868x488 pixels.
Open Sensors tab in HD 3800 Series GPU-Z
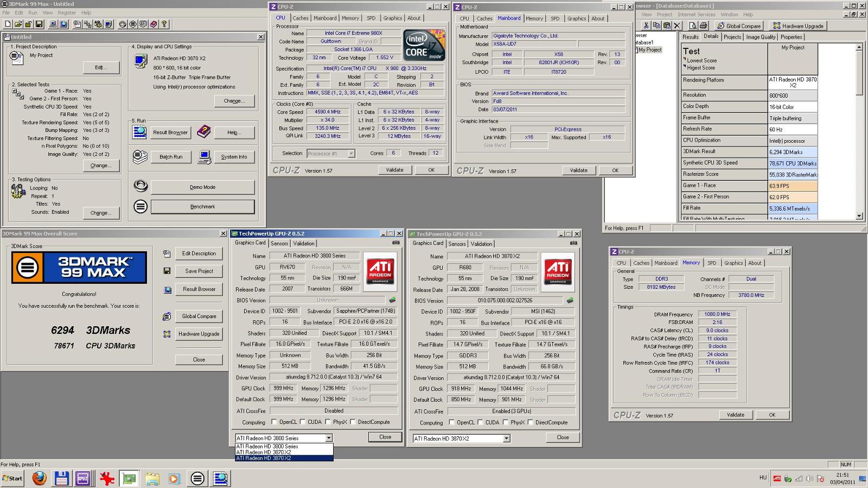click(x=279, y=243)
